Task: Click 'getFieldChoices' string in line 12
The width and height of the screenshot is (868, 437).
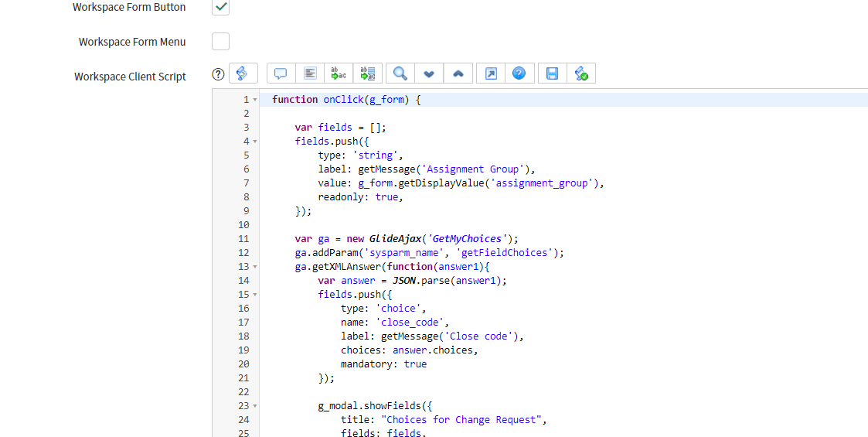Action: (502, 253)
